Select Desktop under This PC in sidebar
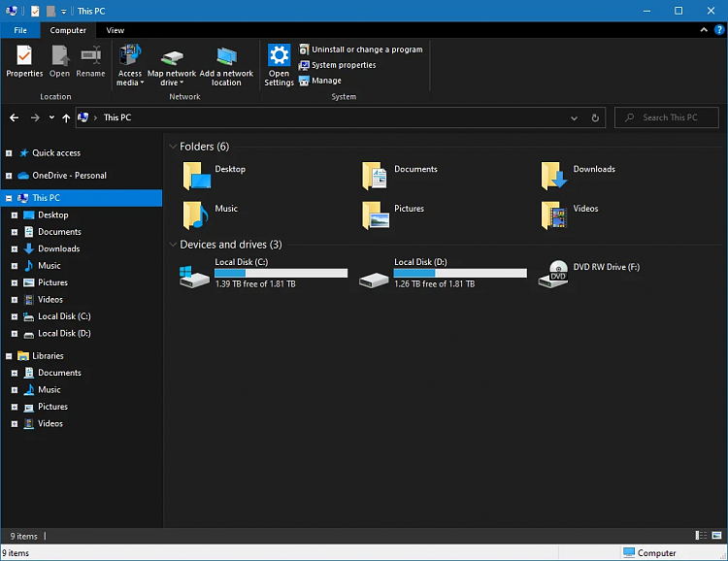728x561 pixels. 53,214
